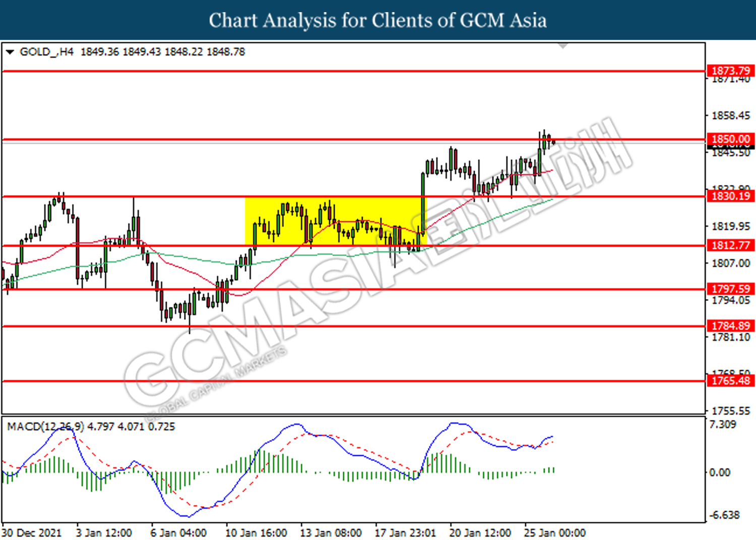Screen dimensions: 756x540
Task: Click the 1794.05 price axis value
Action: click(730, 301)
